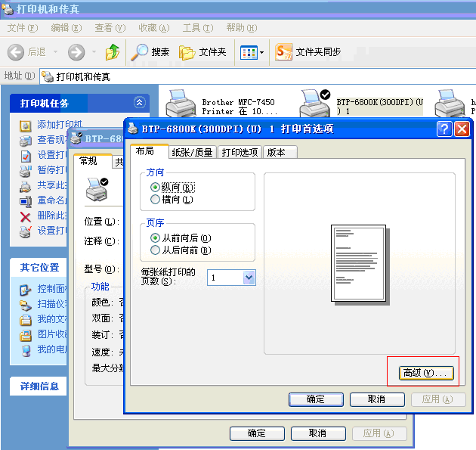Click the 控制面板 control panel icon
The height and width of the screenshot is (450, 476).
26,290
